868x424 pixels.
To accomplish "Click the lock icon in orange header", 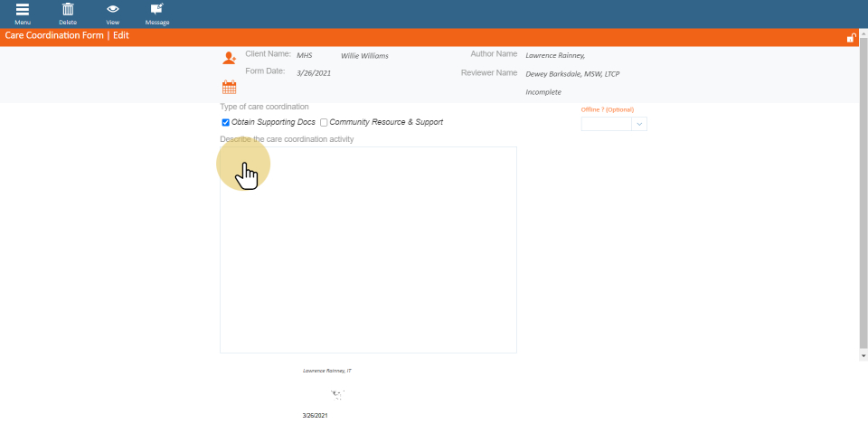I will coord(851,38).
